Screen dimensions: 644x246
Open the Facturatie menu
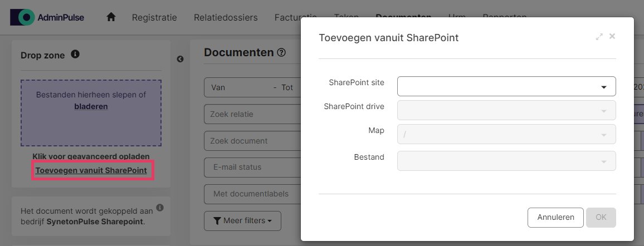(296, 18)
